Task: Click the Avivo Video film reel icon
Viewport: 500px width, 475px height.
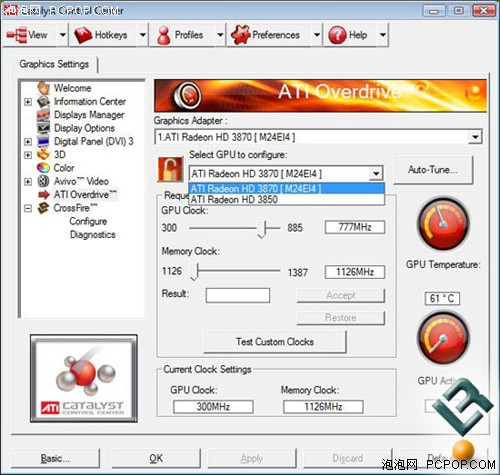Action: [43, 181]
